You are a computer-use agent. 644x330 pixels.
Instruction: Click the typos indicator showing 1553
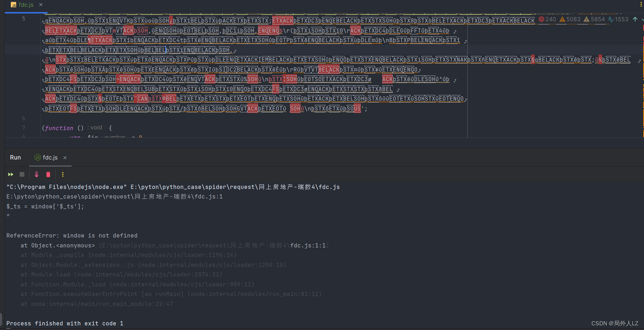pos(618,19)
